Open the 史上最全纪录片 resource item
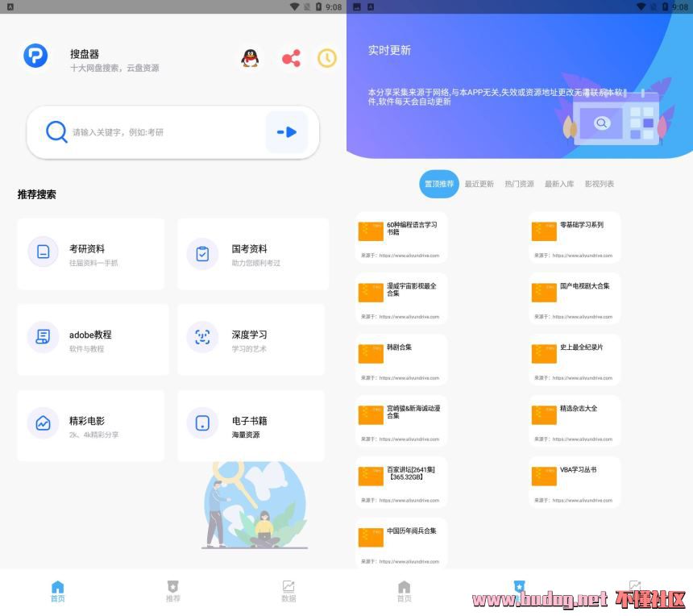Viewport: 693px width, 616px height. pyautogui.click(x=575, y=360)
